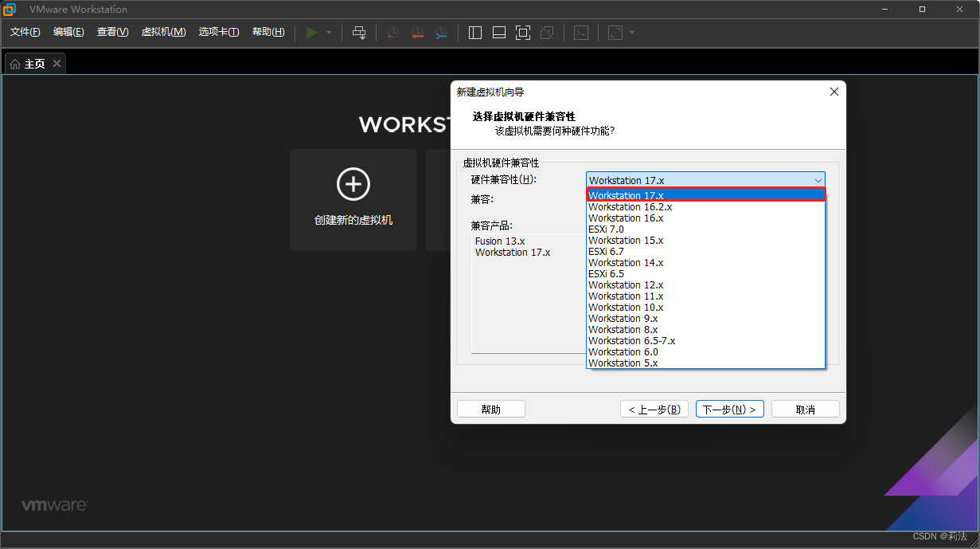The width and height of the screenshot is (980, 549).
Task: Choose ESXi 6.7 compatibility option
Action: (x=705, y=251)
